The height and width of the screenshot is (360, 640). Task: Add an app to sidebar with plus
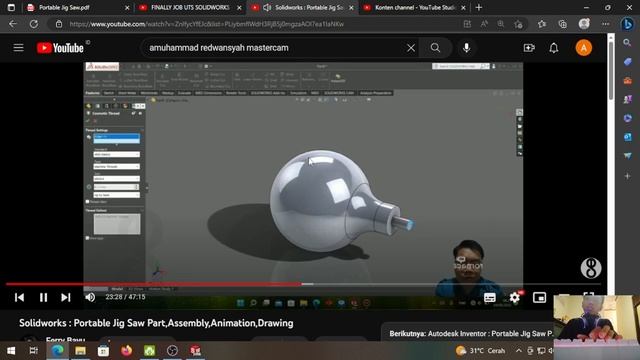627,176
